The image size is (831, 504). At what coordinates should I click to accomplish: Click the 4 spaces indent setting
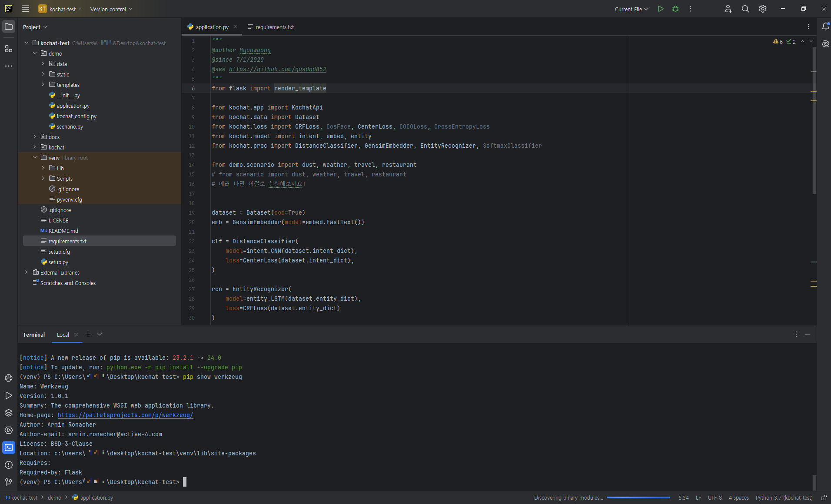pos(739,498)
